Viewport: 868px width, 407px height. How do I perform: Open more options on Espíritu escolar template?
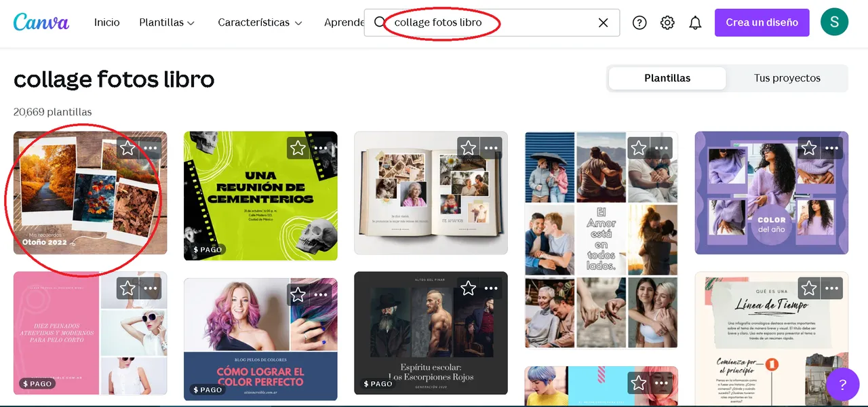491,288
